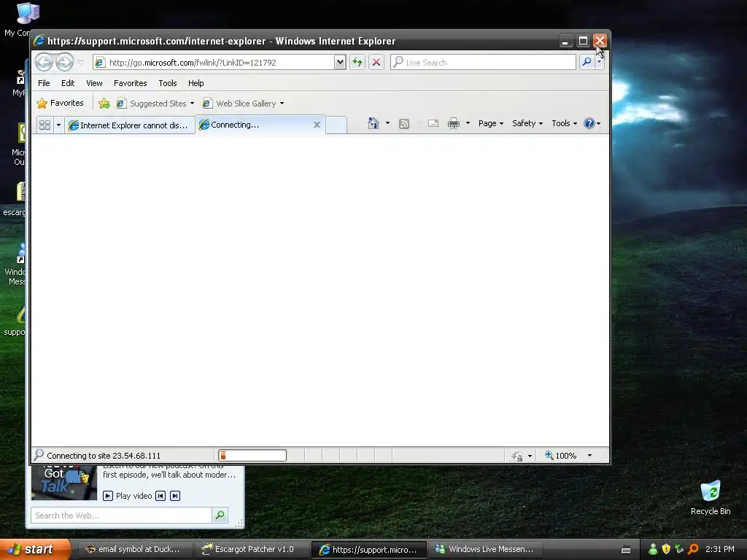Show Quick Tabs thumbnail view
This screenshot has width=747, height=560.
tap(44, 125)
